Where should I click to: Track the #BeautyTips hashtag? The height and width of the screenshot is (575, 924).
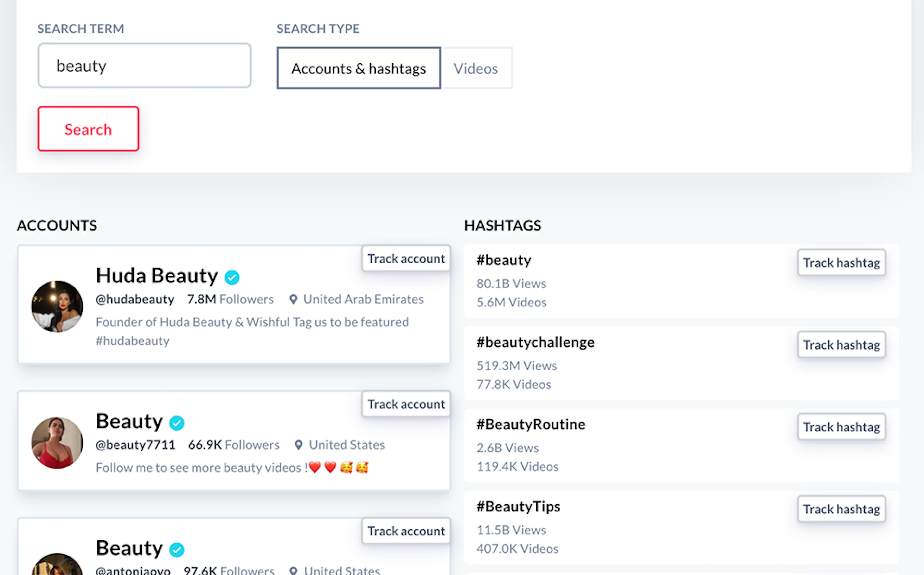(x=841, y=509)
